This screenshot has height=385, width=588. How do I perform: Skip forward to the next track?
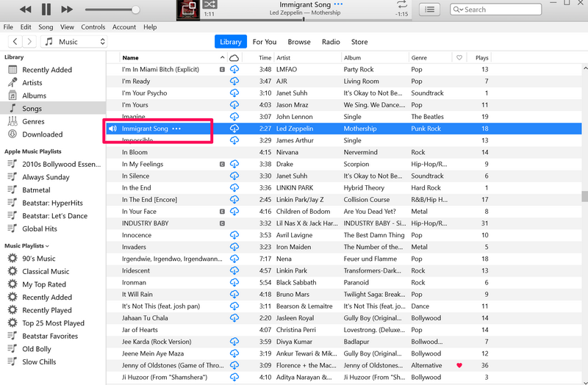pyautogui.click(x=67, y=10)
